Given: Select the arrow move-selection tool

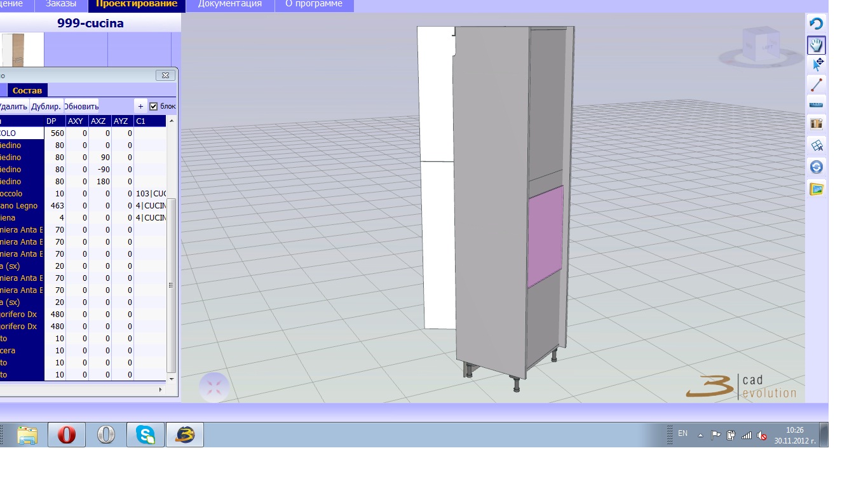Looking at the screenshot, I should (817, 64).
